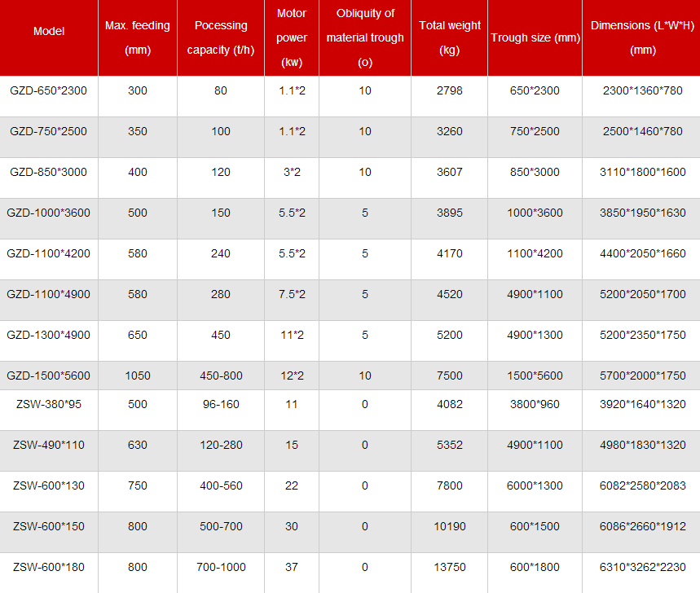The width and height of the screenshot is (700, 593).
Task: Select the GZD-1500*5600 model cell
Action: click(48, 376)
